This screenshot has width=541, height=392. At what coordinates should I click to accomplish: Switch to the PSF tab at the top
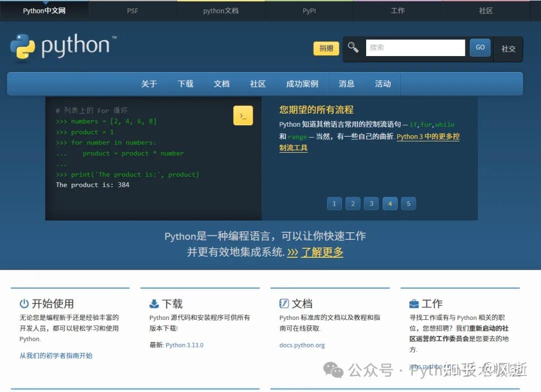coord(132,10)
